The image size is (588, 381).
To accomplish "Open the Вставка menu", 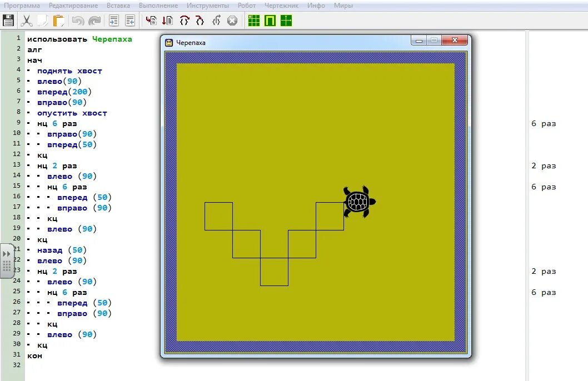I will pyautogui.click(x=118, y=6).
